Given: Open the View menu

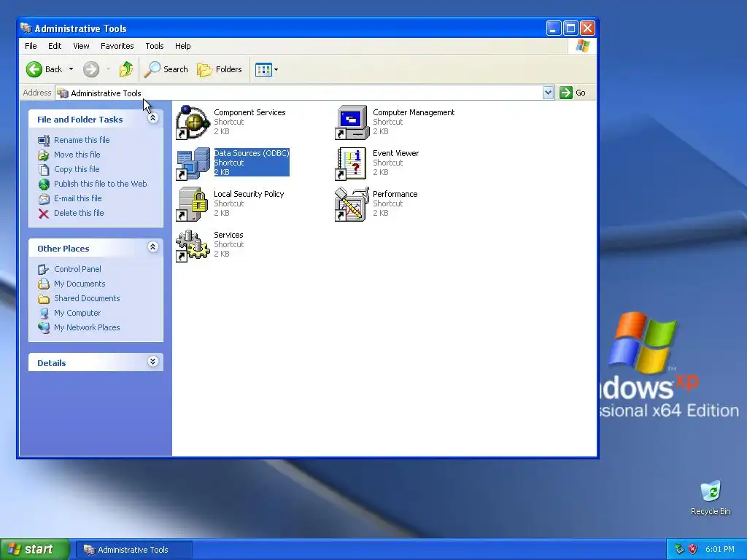Looking at the screenshot, I should click(x=81, y=46).
